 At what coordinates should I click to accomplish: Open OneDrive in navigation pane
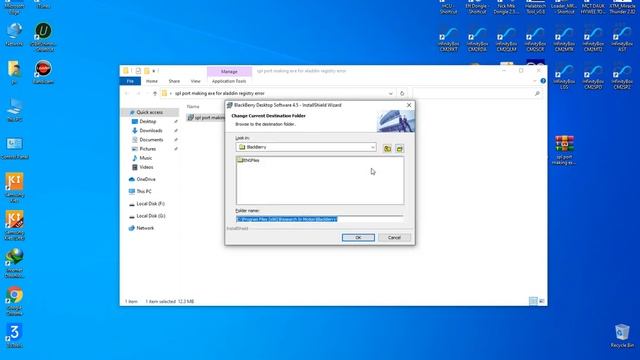[146, 179]
